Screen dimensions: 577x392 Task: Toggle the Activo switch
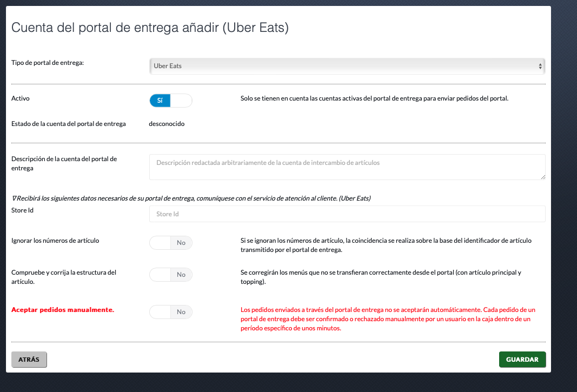[x=171, y=101]
